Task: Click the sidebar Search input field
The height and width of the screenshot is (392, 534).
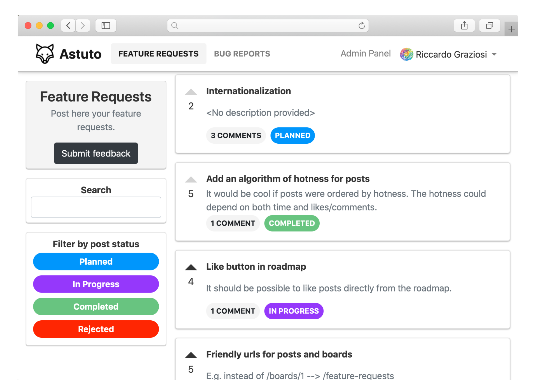Action: click(x=96, y=207)
